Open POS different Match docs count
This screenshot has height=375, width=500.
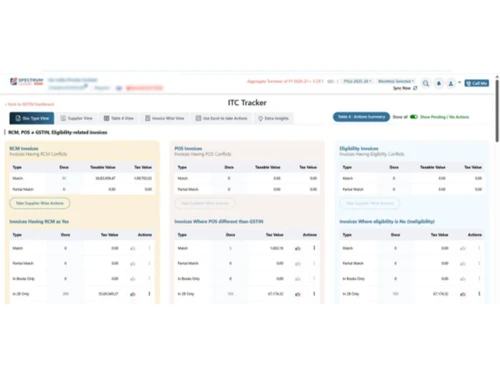tap(230, 248)
